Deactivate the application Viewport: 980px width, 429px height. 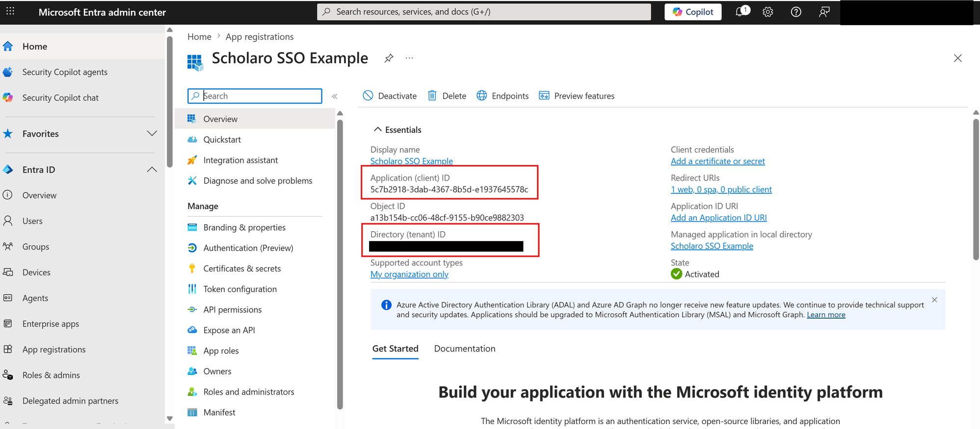point(390,96)
